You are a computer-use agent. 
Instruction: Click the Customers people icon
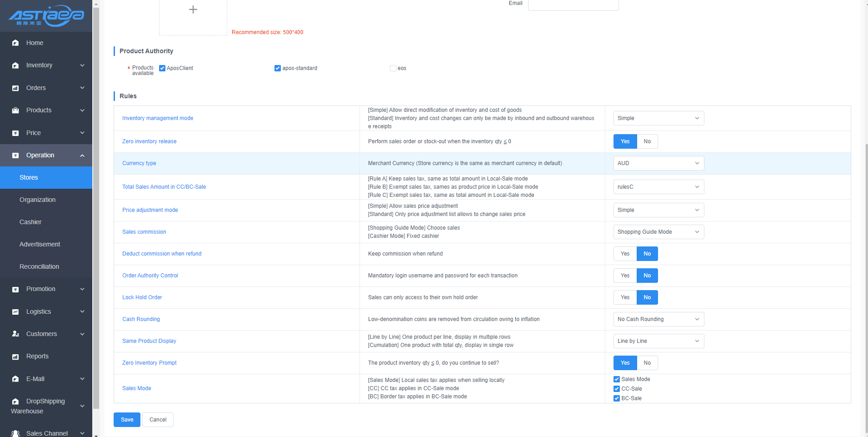[x=15, y=334]
